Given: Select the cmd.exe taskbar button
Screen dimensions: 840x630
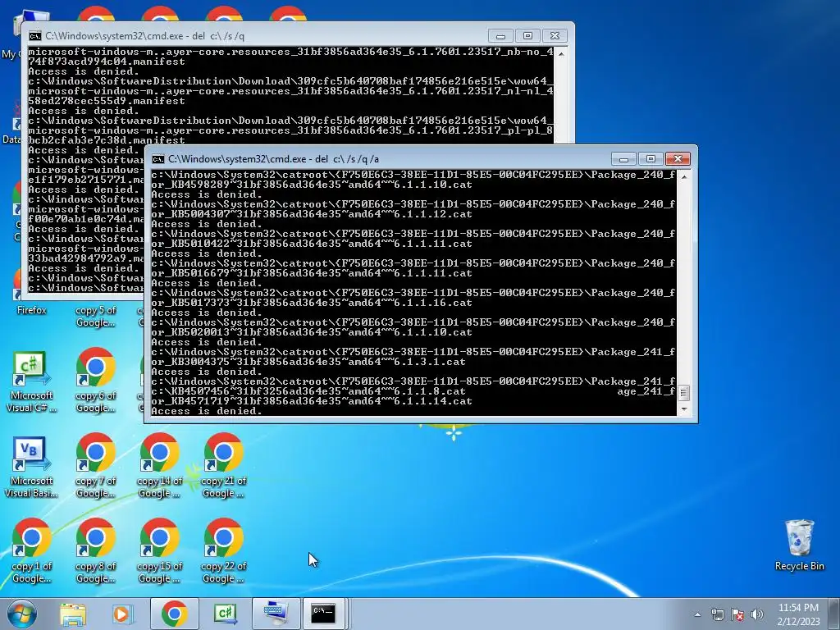Looking at the screenshot, I should [323, 614].
